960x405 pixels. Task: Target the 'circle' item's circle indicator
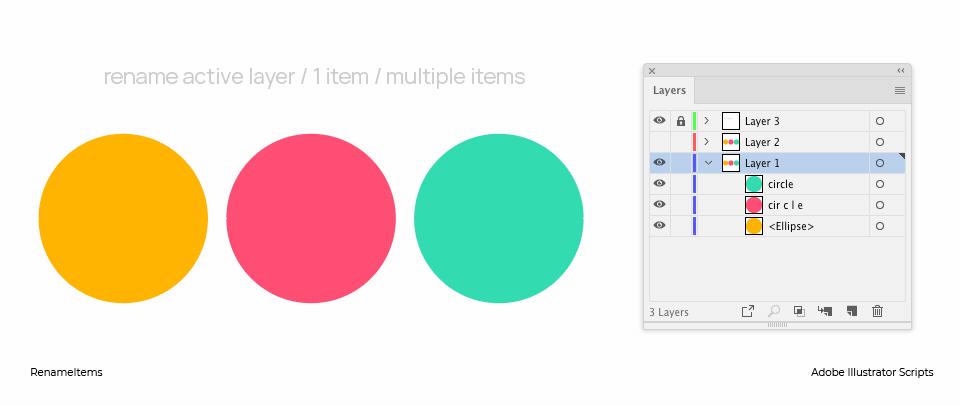[x=880, y=184]
